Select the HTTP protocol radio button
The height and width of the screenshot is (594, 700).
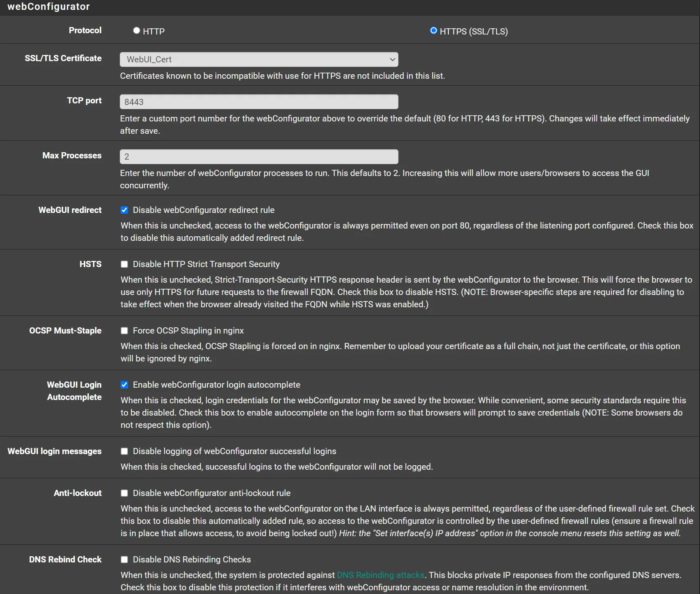[137, 31]
